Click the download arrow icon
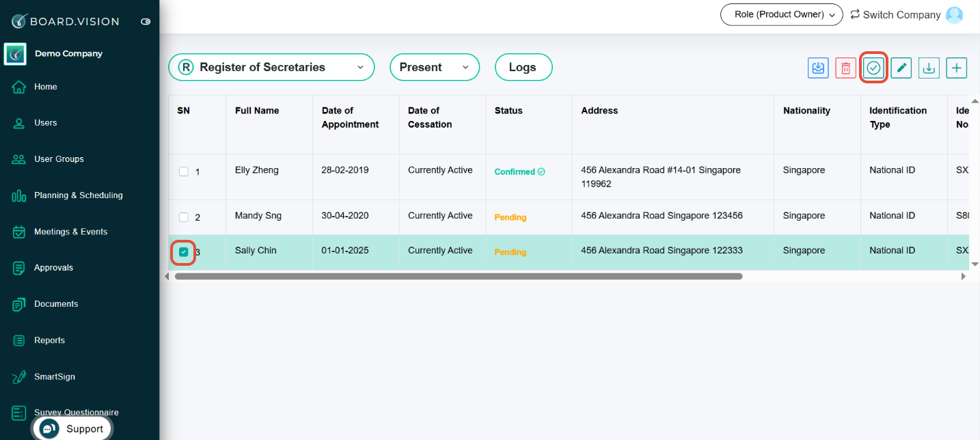This screenshot has height=440, width=980. pyautogui.click(x=929, y=68)
